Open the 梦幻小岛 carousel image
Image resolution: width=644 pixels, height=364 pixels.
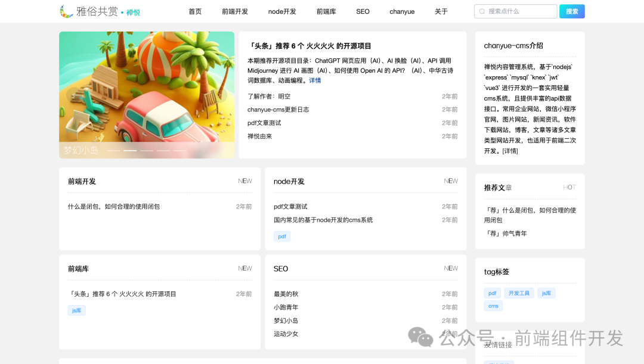pos(147,95)
